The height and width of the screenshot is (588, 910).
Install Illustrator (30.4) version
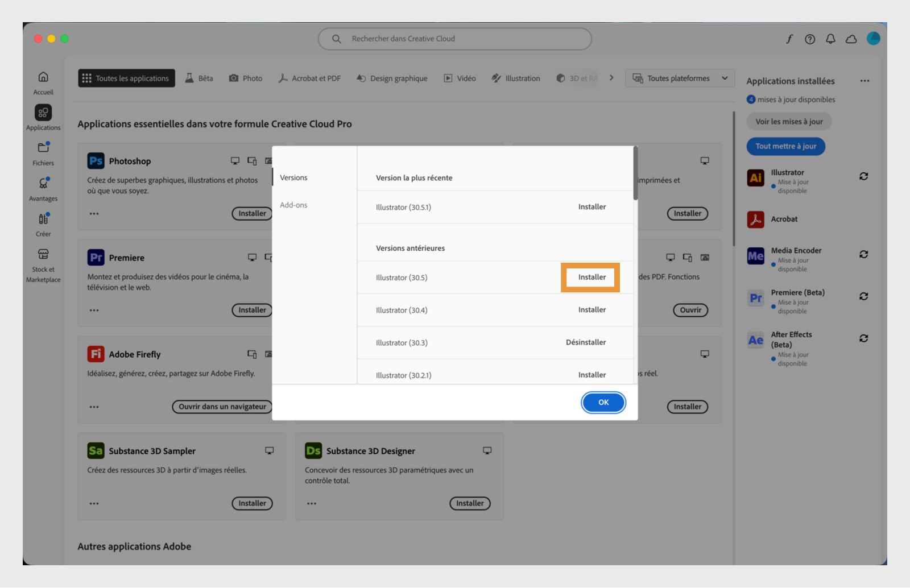pos(592,310)
